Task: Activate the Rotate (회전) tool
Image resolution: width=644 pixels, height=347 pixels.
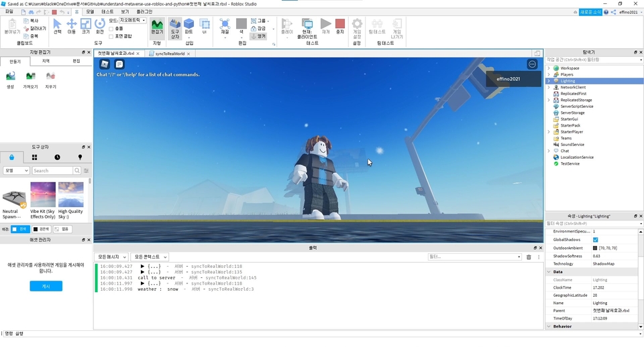Action: (100, 26)
